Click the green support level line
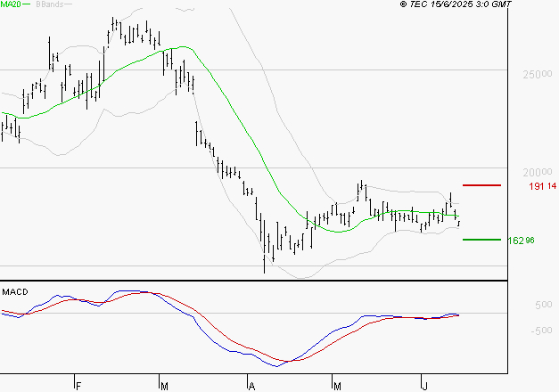Screen dimensions: 559x392 click(481, 240)
